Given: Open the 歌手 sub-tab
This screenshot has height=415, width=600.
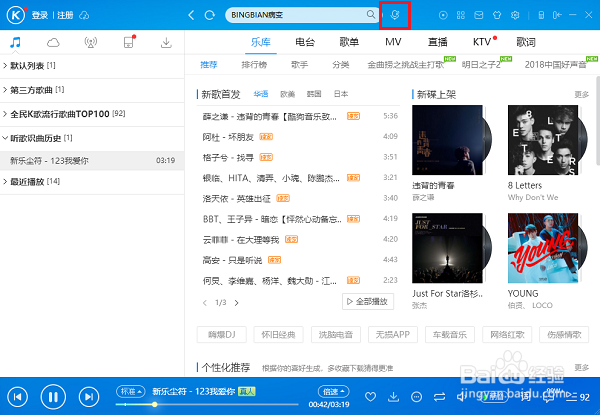Looking at the screenshot, I should pos(299,65).
